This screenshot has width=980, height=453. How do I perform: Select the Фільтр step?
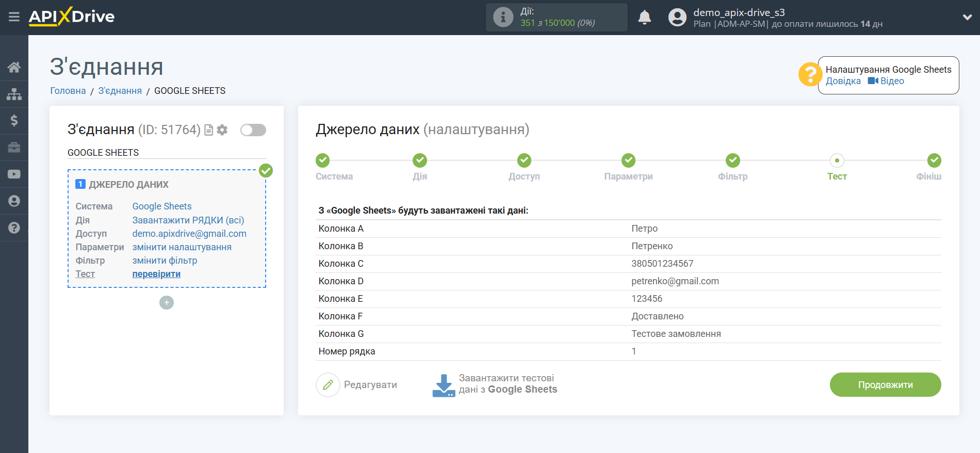point(733,160)
